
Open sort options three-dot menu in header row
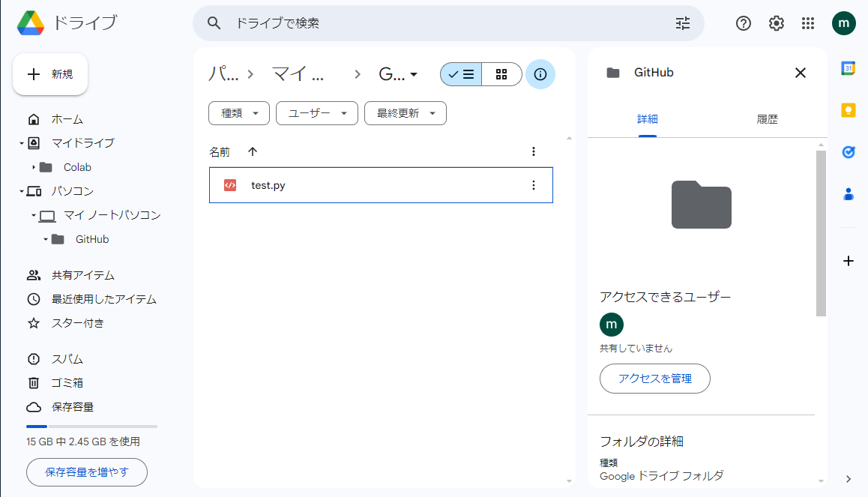pyautogui.click(x=533, y=151)
